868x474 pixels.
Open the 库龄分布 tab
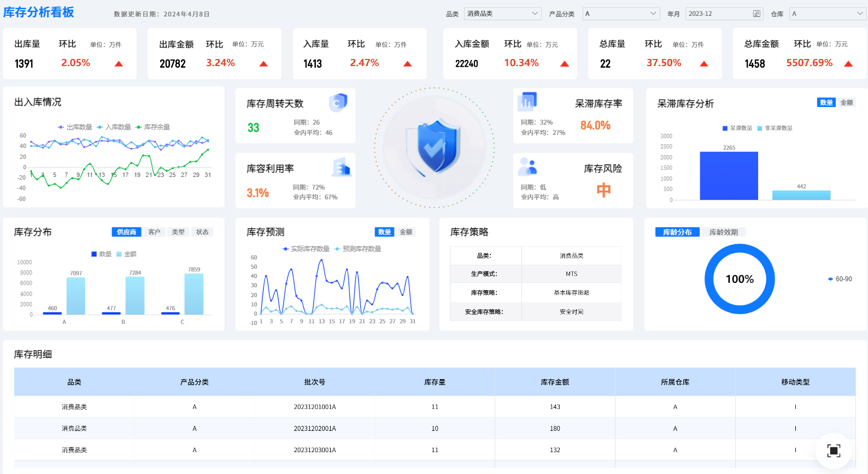pos(677,232)
